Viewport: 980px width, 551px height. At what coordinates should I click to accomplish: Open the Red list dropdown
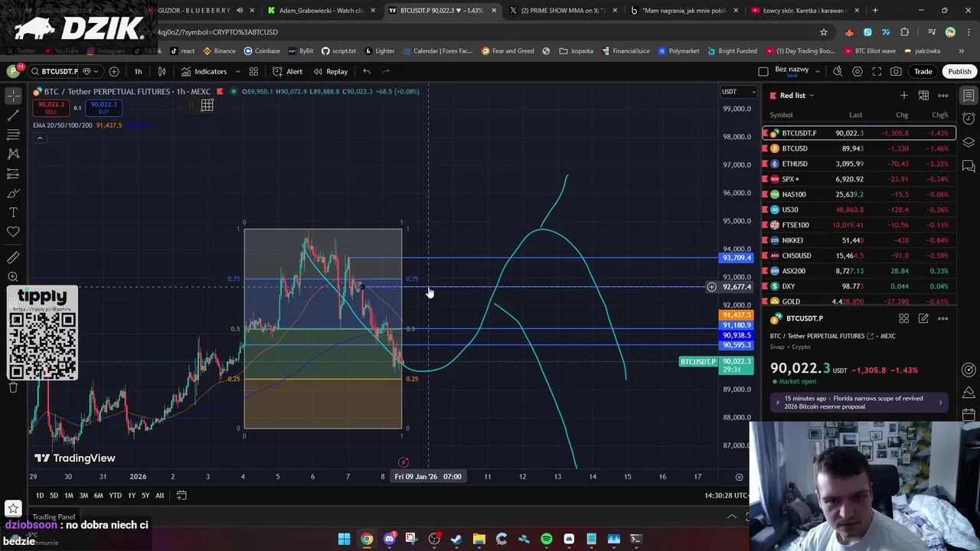792,96
